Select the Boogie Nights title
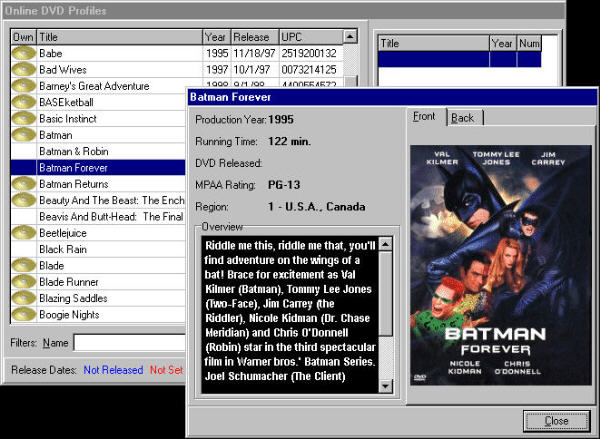 pos(69,315)
